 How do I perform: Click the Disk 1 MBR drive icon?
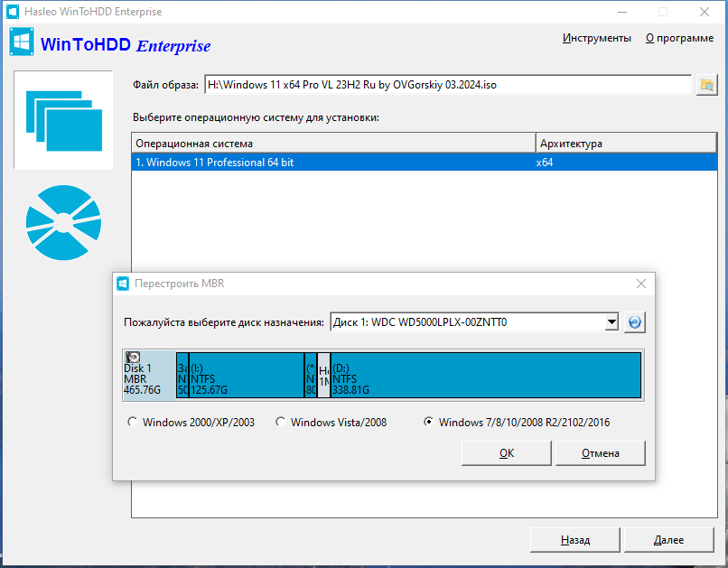coord(133,358)
